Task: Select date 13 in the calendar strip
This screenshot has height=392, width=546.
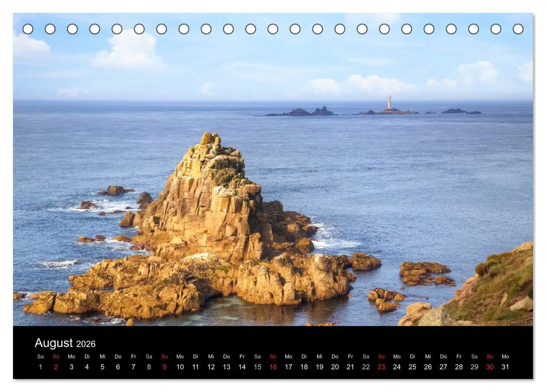Action: (227, 367)
